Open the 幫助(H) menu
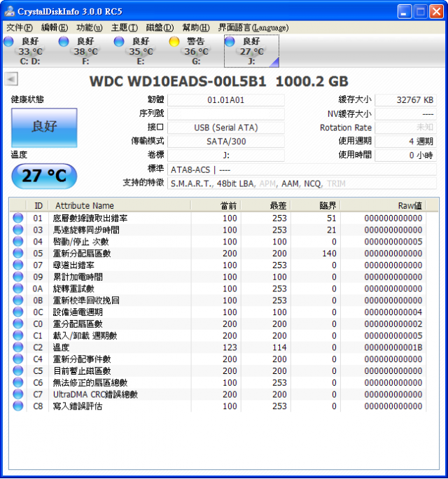The image size is (448, 479). click(196, 28)
